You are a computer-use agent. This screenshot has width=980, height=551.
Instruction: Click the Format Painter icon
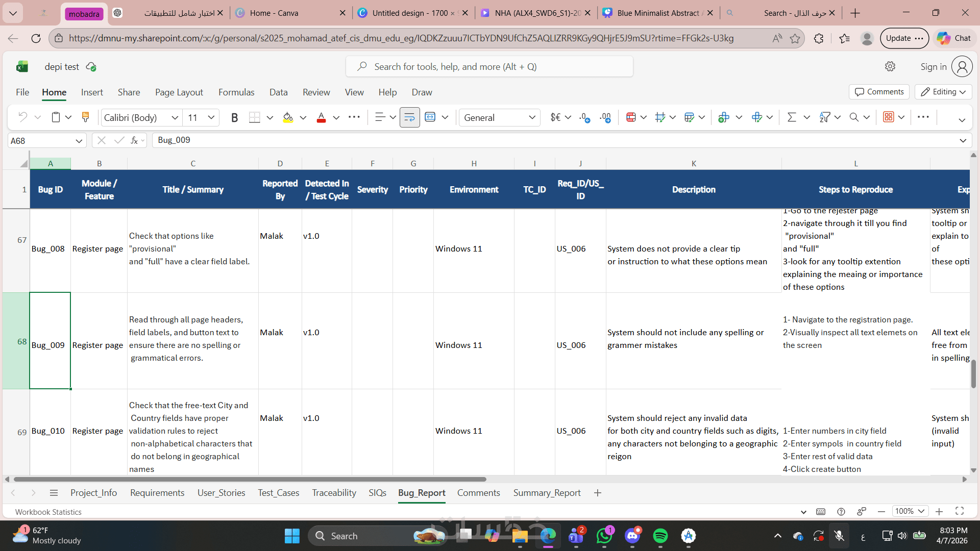click(85, 117)
